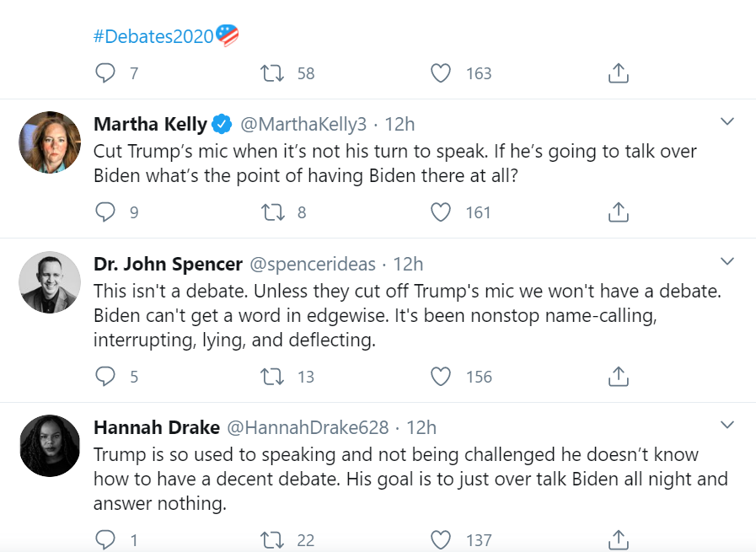Open Dr. John Spencer's display name

(167, 264)
